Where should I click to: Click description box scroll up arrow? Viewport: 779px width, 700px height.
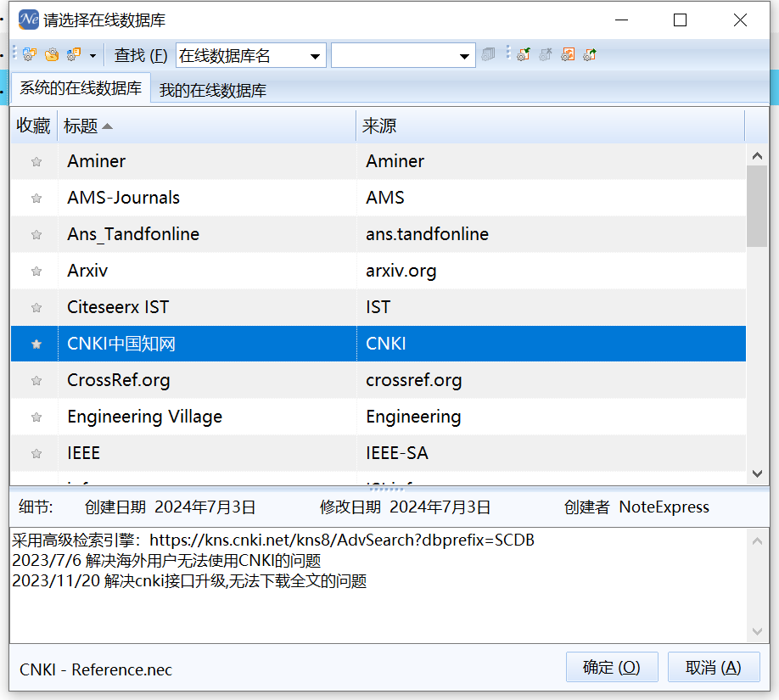click(x=757, y=541)
